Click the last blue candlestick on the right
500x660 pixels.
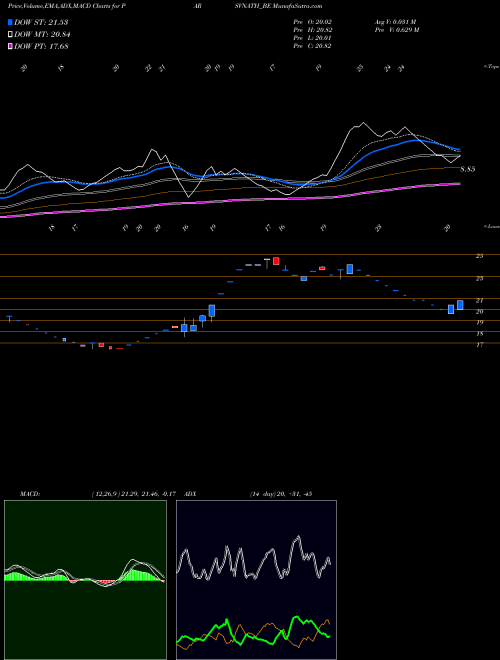[460, 305]
